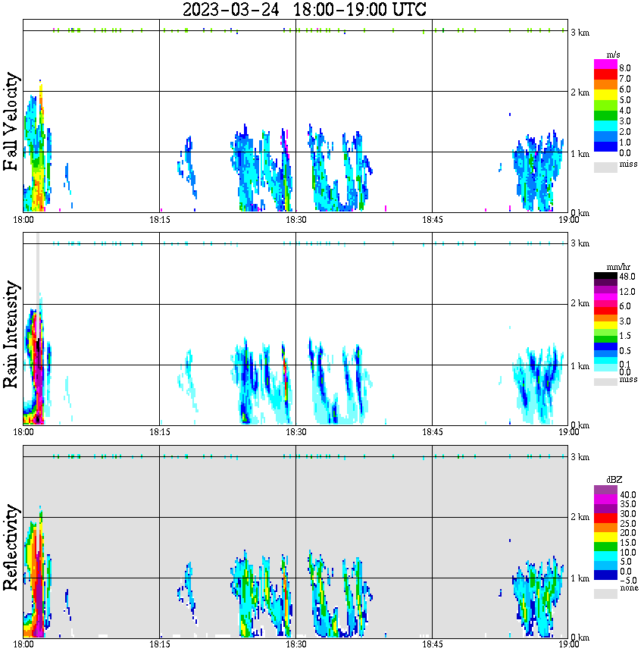Click the 'Rain Intensity' panel axis label

point(11,334)
